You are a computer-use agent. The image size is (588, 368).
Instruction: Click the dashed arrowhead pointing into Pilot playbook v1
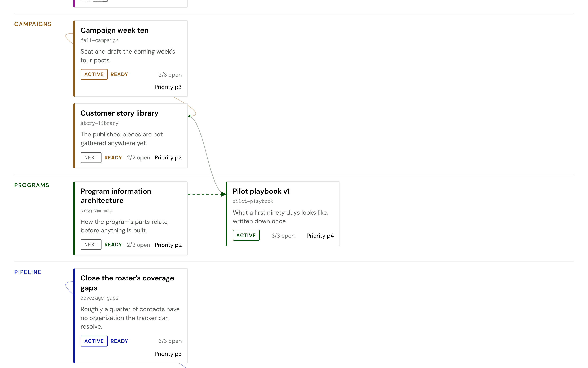pyautogui.click(x=224, y=194)
